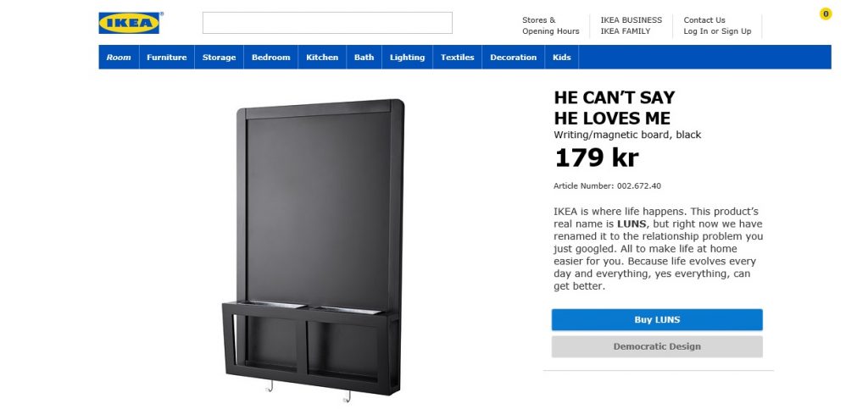The height and width of the screenshot is (409, 868).
Task: Click the Democratic Design button
Action: pyautogui.click(x=657, y=346)
